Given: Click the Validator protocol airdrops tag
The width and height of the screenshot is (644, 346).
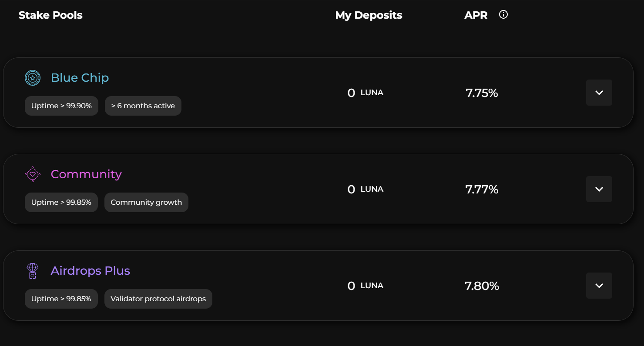Looking at the screenshot, I should coord(158,299).
